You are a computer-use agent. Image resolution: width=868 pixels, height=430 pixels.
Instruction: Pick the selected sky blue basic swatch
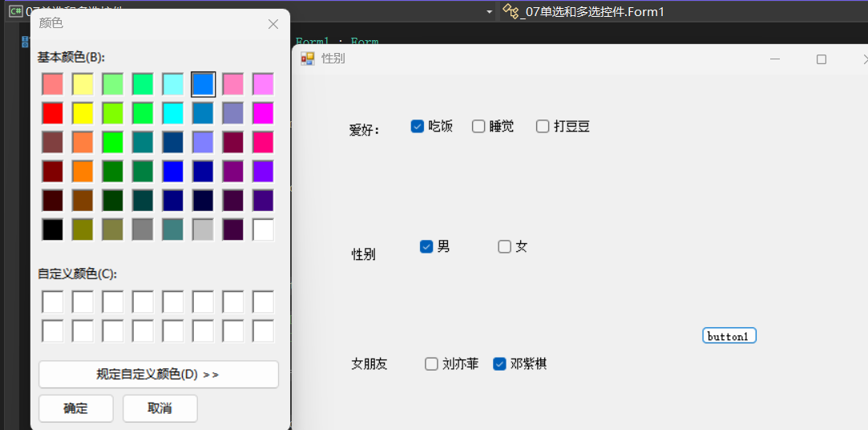click(x=203, y=84)
